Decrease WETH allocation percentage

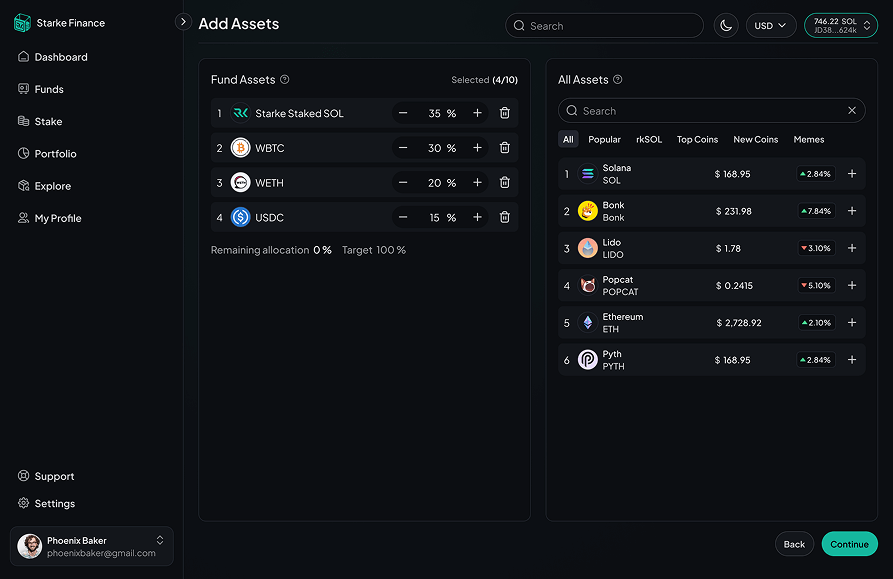403,183
